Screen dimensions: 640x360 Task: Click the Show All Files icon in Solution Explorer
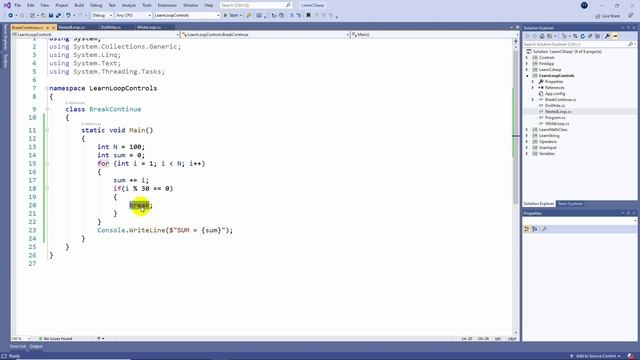pyautogui.click(x=598, y=36)
